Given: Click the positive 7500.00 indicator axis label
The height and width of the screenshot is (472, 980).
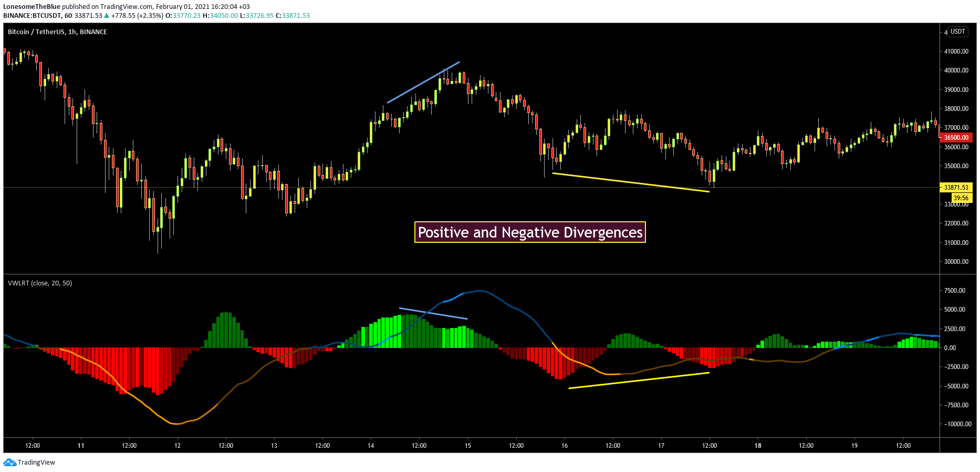Looking at the screenshot, I should [955, 291].
